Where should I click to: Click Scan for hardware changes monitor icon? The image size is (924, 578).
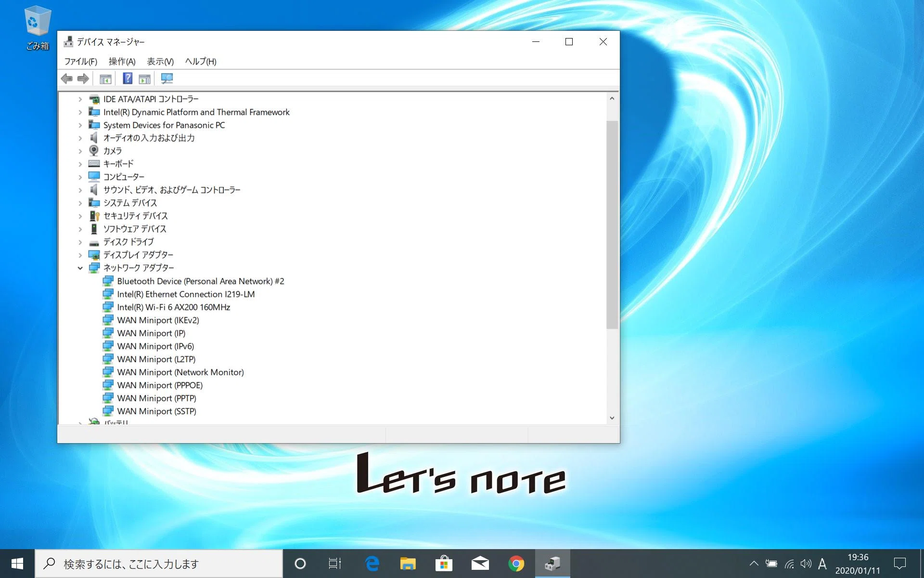[x=167, y=79]
